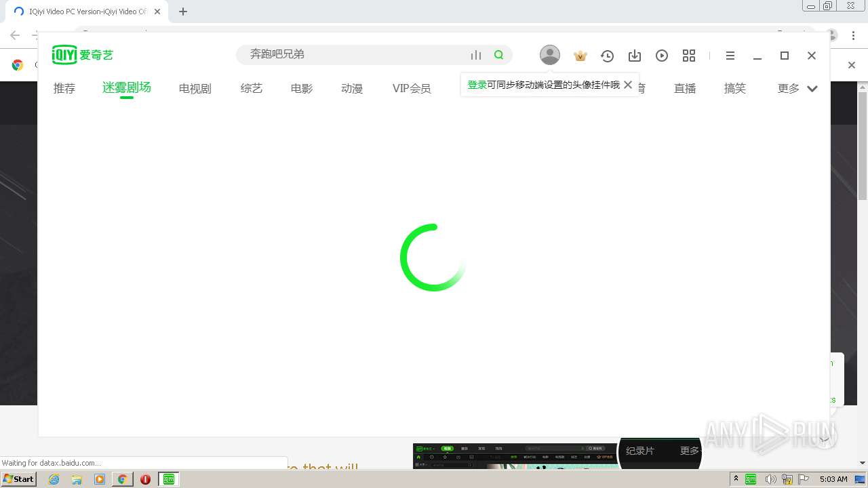Open the hot ranking bars icon in search box
The width and height of the screenshot is (868, 488).
click(476, 55)
